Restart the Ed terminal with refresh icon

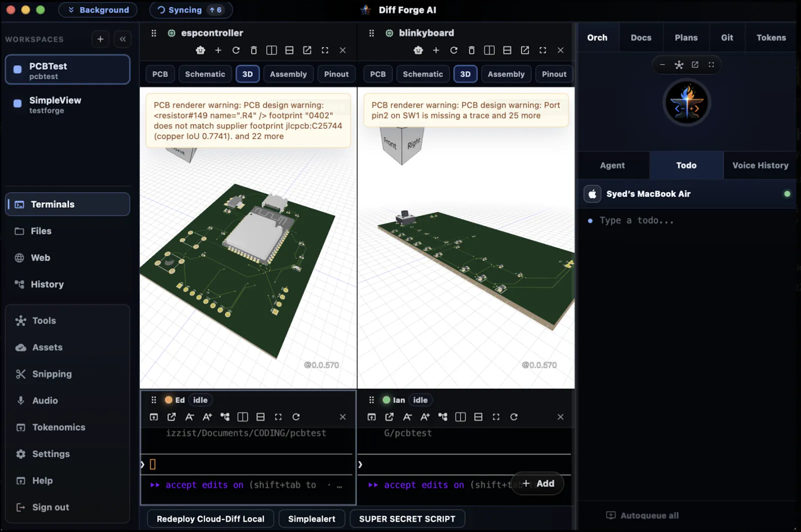[x=296, y=417]
